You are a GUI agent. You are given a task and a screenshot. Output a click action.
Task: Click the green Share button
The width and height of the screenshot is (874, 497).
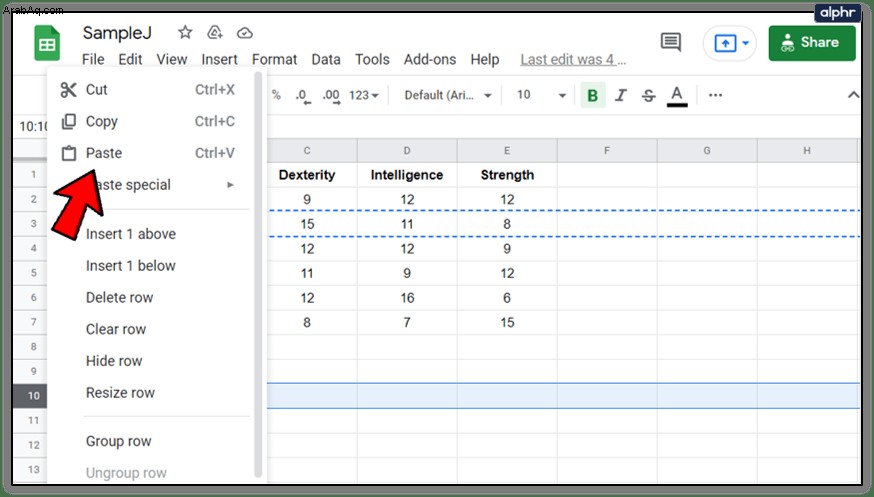812,43
